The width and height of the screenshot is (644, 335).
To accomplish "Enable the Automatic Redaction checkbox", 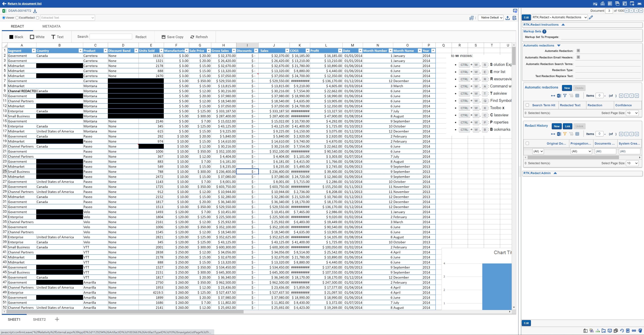I will tap(578, 50).
